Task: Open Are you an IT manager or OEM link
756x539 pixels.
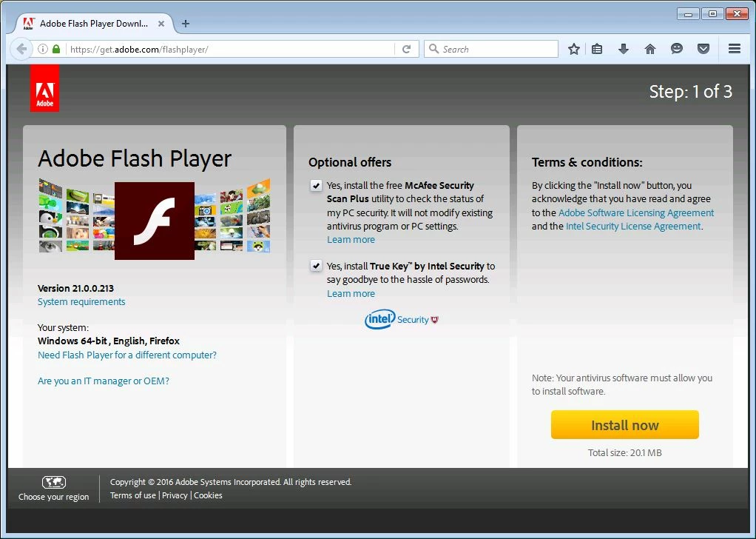Action: 104,381
